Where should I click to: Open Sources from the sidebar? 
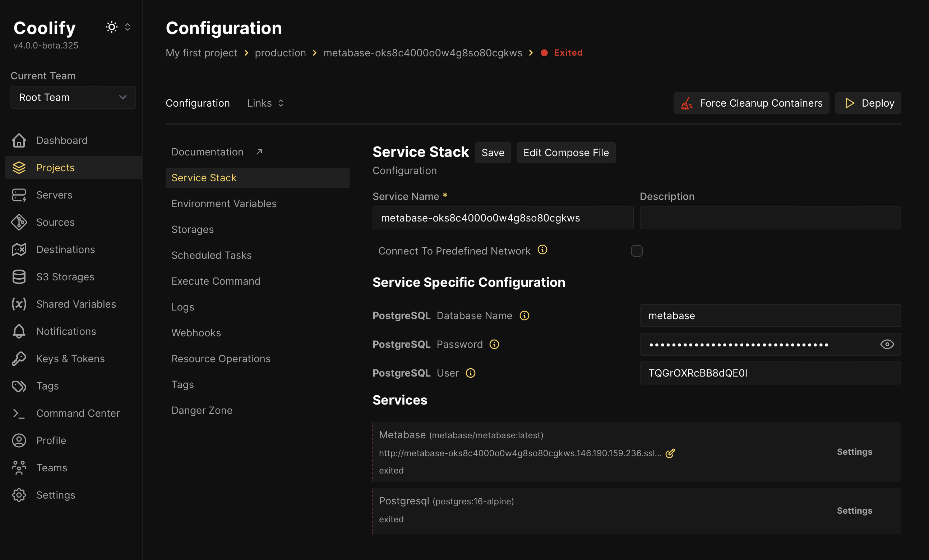[55, 222]
